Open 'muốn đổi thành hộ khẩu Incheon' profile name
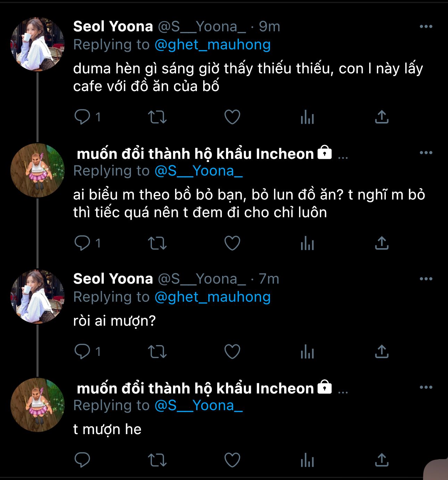Image resolution: width=448 pixels, height=480 pixels. pyautogui.click(x=195, y=154)
